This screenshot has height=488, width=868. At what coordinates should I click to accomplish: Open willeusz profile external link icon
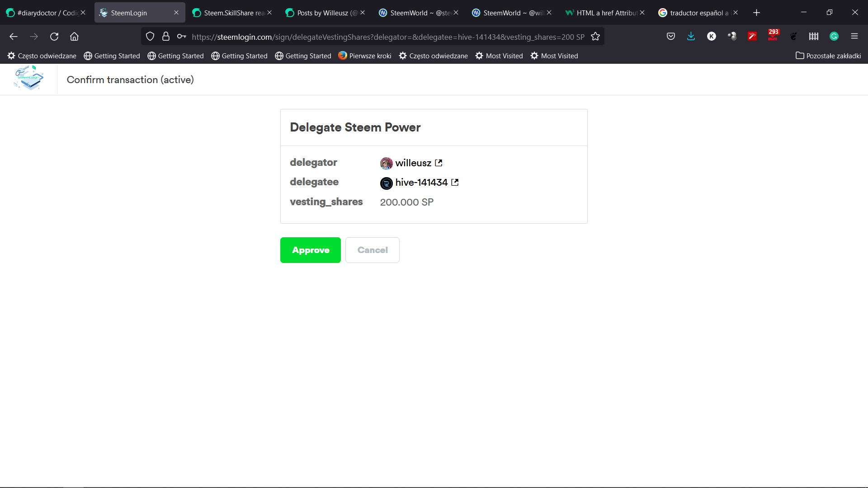pos(439,163)
